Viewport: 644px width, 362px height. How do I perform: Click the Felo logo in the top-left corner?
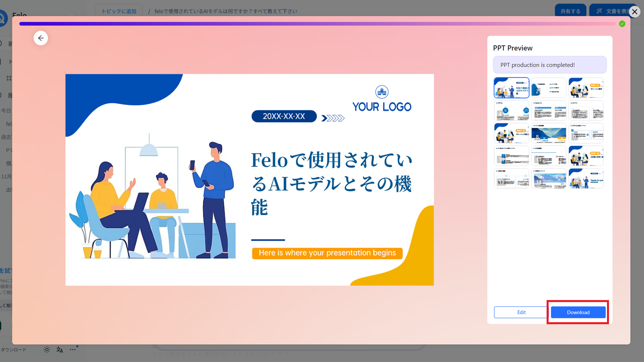pos(4,18)
